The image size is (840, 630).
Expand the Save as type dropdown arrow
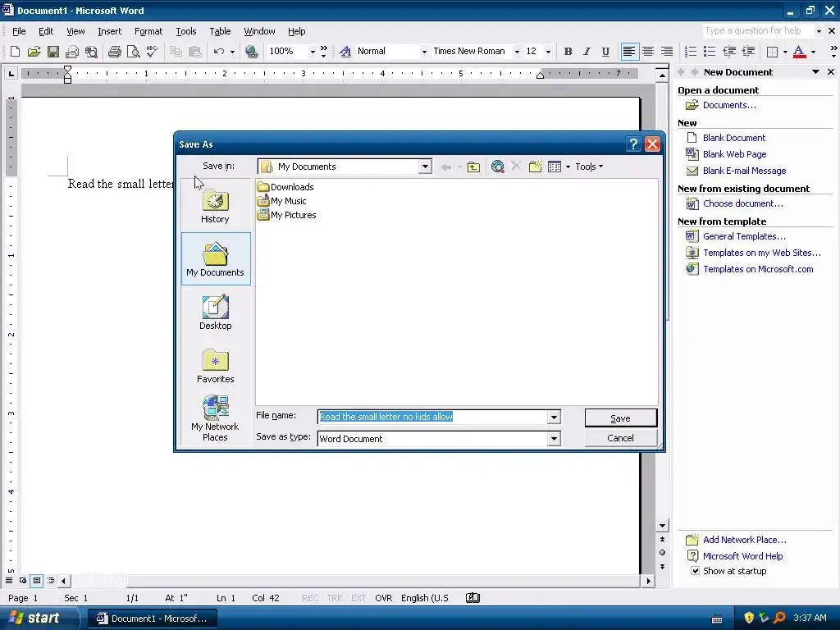554,439
